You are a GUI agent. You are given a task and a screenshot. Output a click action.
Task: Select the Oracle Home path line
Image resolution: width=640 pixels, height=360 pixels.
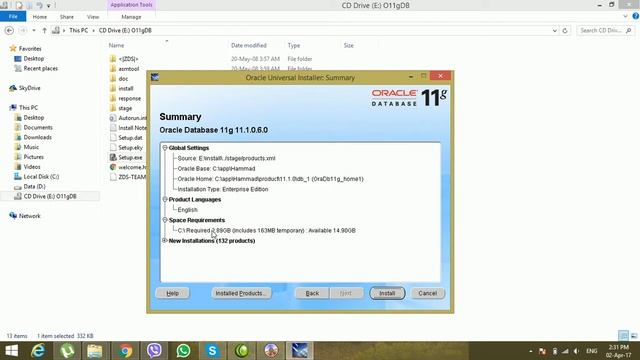coord(270,179)
